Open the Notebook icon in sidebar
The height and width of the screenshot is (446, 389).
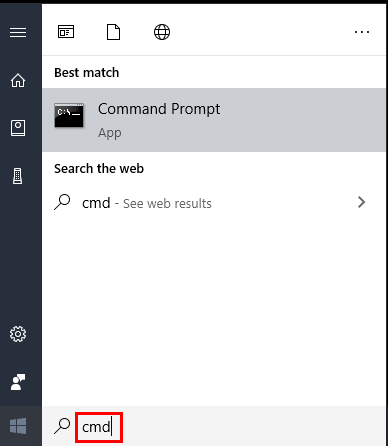(18, 128)
